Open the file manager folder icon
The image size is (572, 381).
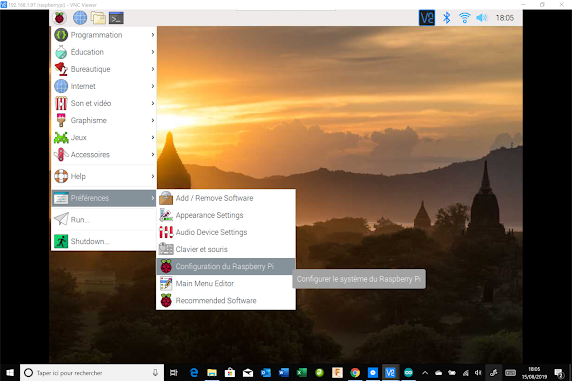click(98, 18)
